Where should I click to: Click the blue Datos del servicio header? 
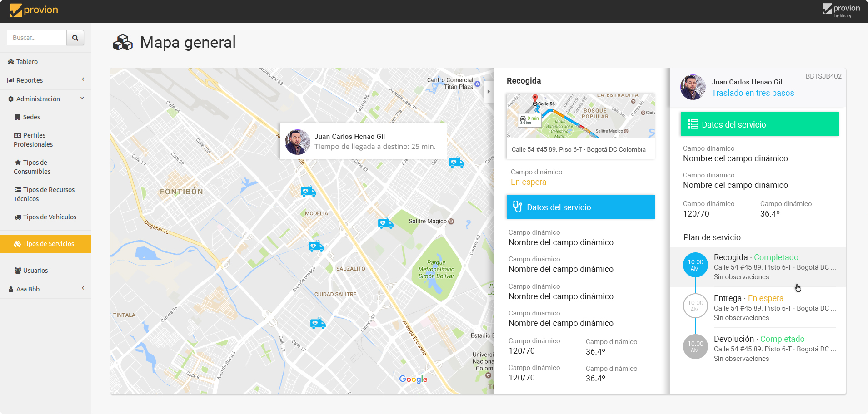point(581,207)
